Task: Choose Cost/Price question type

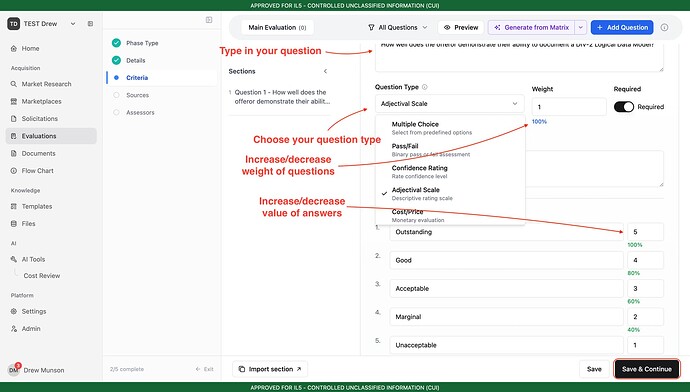Action: pyautogui.click(x=450, y=216)
